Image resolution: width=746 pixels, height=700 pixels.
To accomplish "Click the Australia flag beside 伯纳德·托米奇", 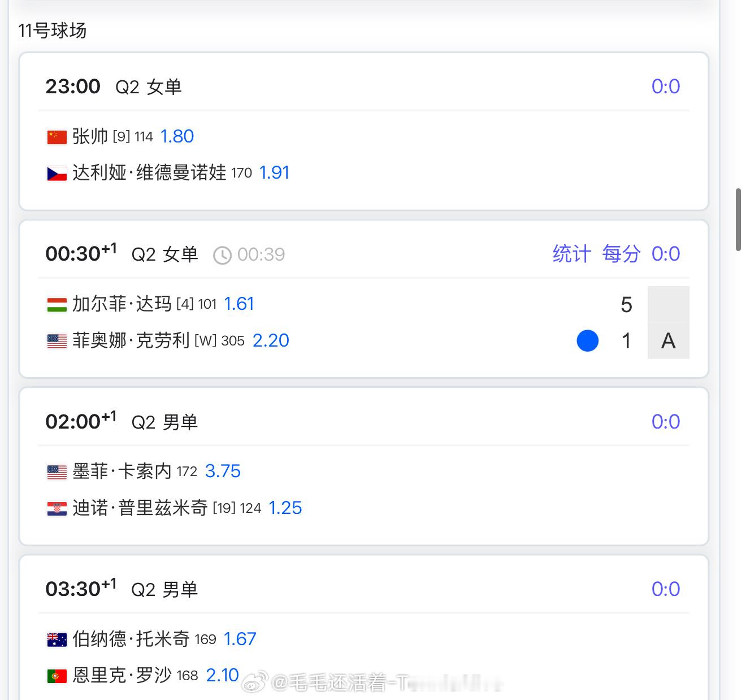I will [57, 639].
